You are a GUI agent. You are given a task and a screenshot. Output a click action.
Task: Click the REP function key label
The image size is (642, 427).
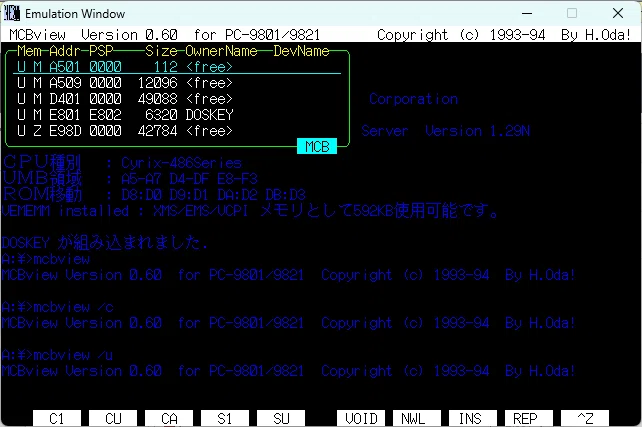coord(529,418)
